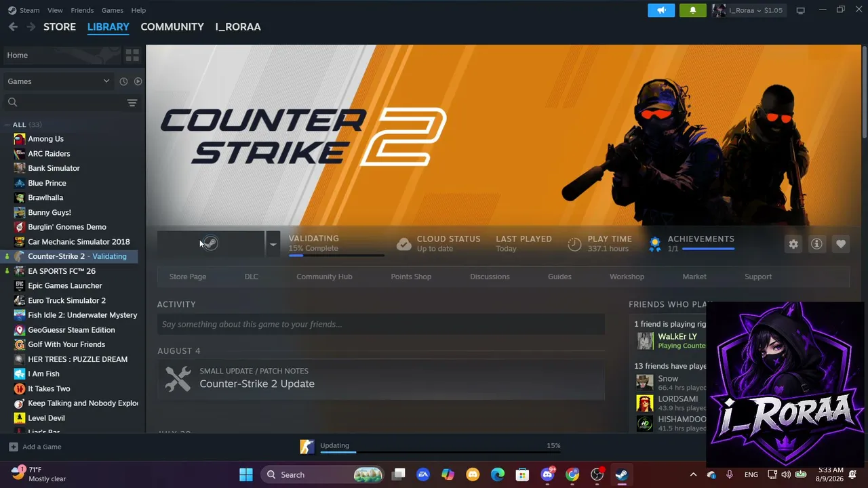Click the Add a Game button
868x488 pixels.
35,447
